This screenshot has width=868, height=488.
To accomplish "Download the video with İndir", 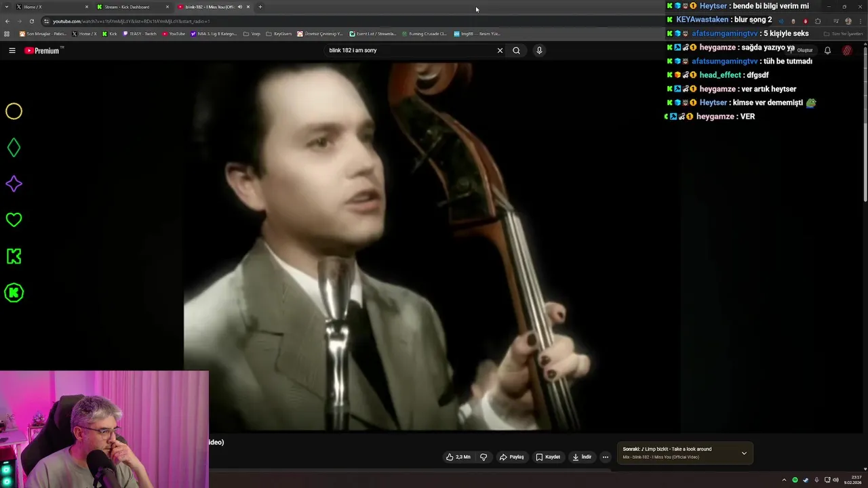I will pyautogui.click(x=582, y=457).
